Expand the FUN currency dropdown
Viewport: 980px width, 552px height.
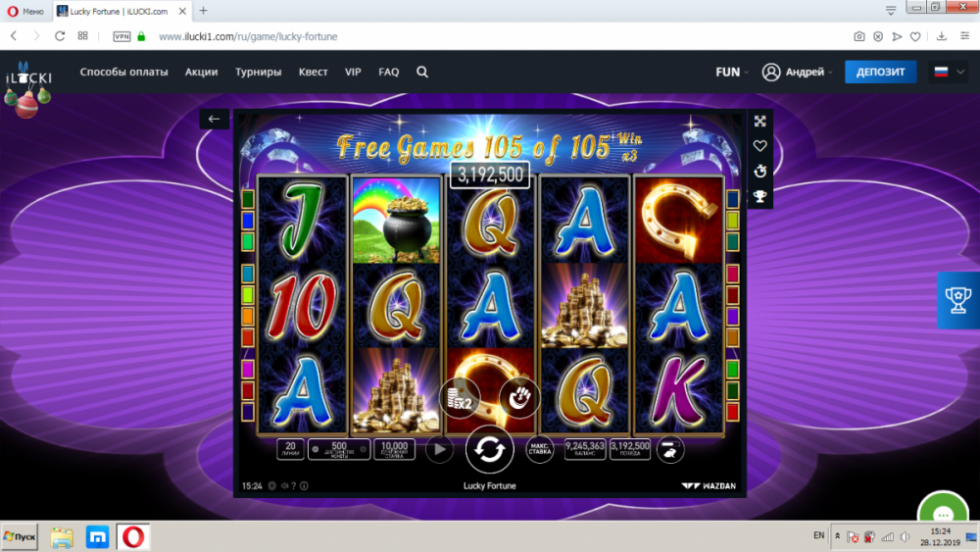pos(732,72)
